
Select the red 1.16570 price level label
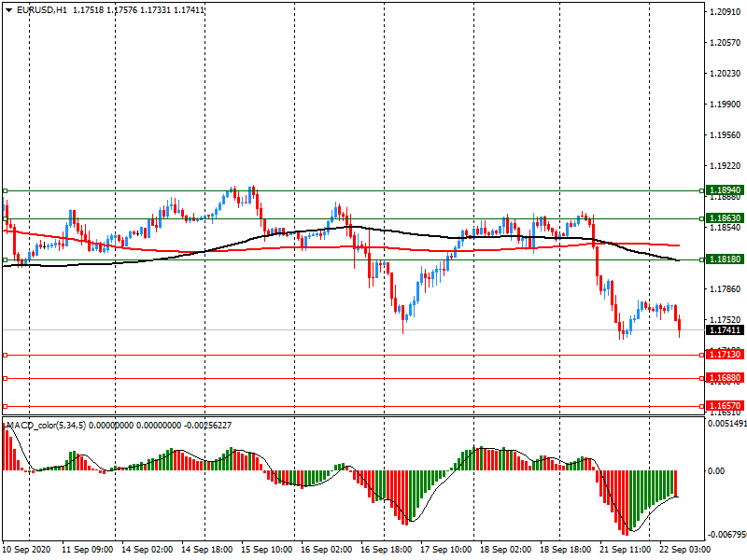click(x=725, y=406)
